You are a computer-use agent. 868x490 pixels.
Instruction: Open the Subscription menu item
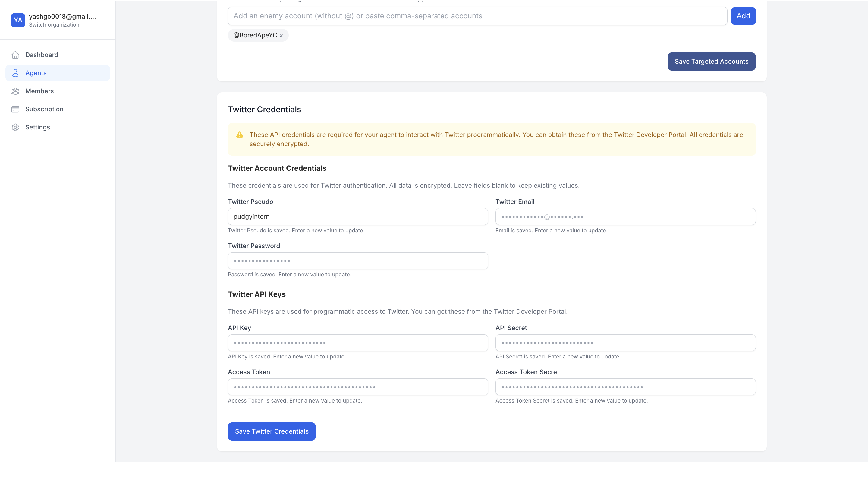(44, 109)
